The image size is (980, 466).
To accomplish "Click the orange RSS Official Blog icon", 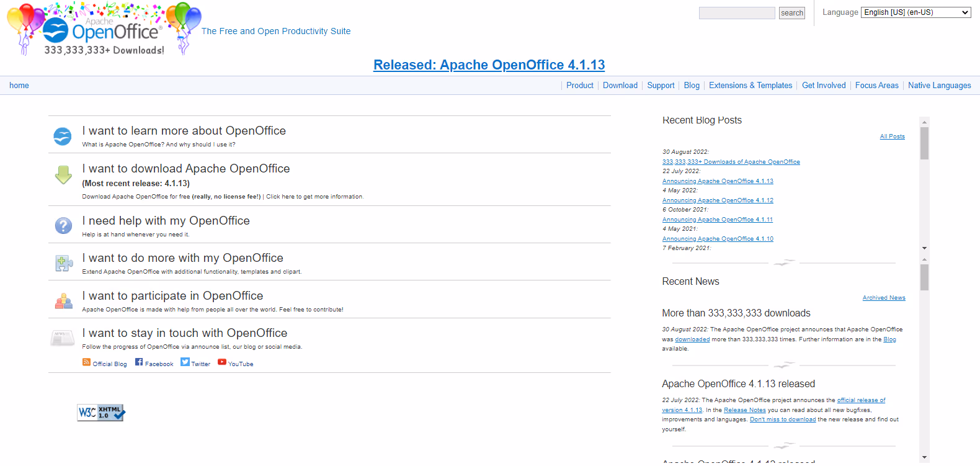I will (x=87, y=362).
